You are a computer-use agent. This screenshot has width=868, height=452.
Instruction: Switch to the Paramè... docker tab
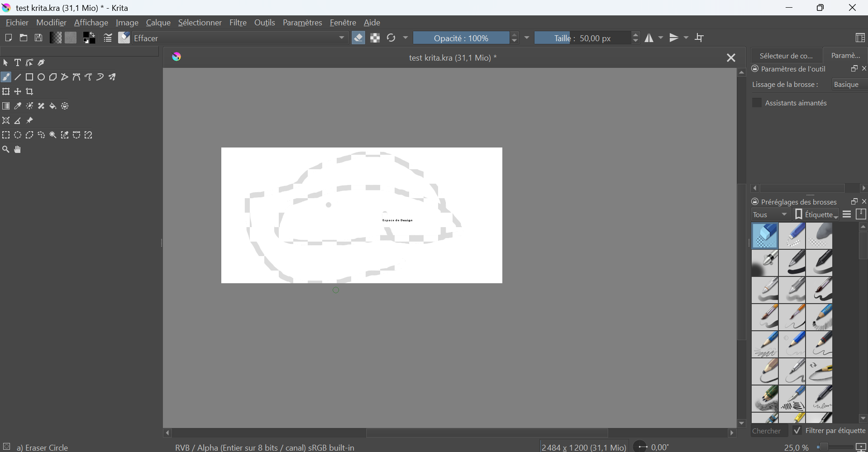(846, 56)
